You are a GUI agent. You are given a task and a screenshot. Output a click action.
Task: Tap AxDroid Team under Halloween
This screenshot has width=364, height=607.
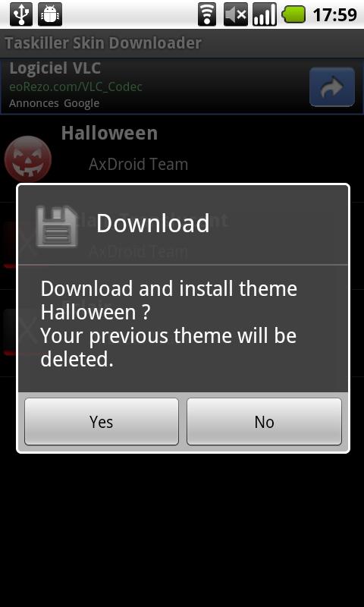click(x=139, y=164)
